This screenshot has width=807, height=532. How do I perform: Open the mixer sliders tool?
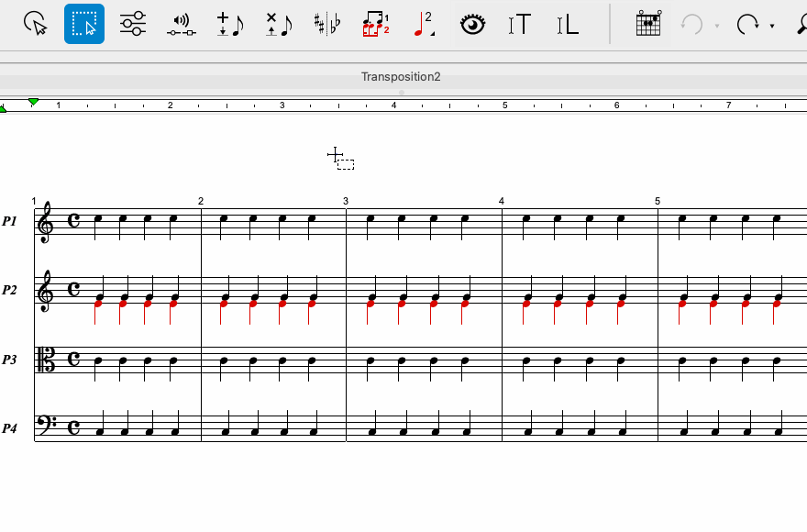click(133, 24)
